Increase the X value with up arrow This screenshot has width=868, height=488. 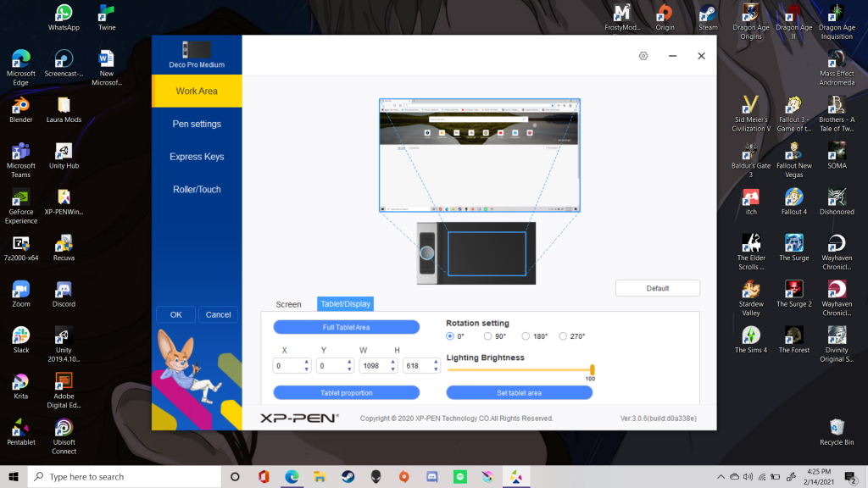pyautogui.click(x=306, y=363)
